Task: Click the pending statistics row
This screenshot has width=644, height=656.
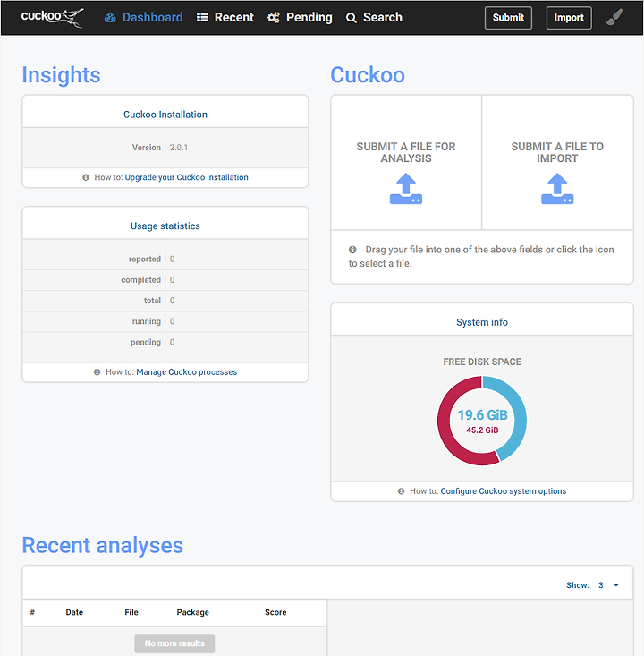Action: 165,342
